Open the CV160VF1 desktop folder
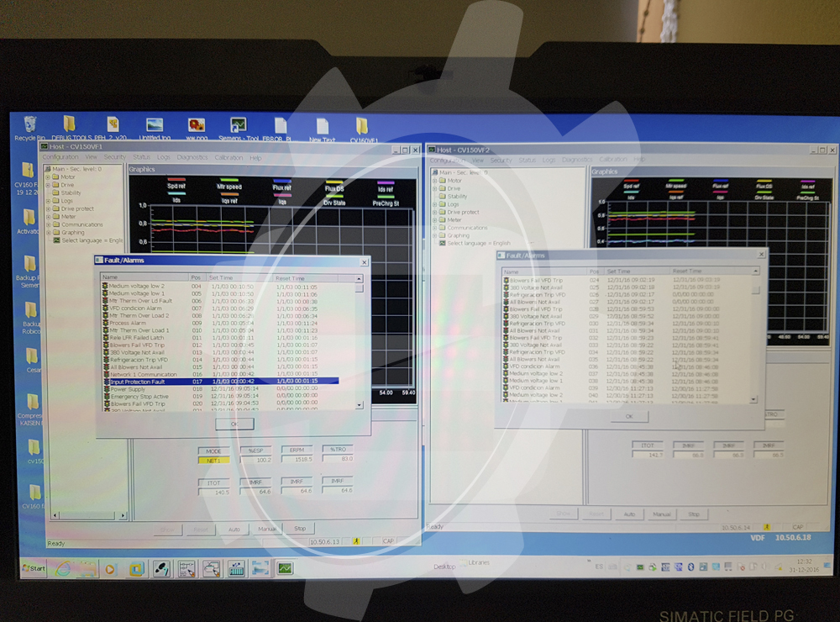This screenshot has width=840, height=622. pyautogui.click(x=362, y=126)
